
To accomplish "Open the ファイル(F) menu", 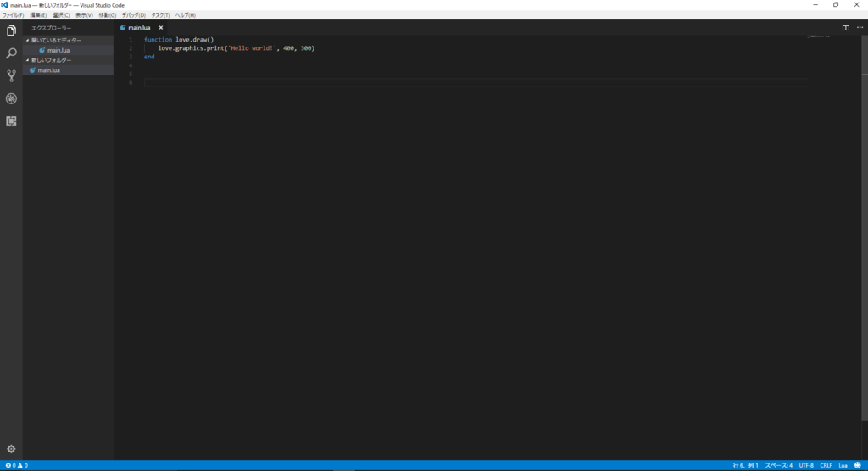I will coord(13,15).
